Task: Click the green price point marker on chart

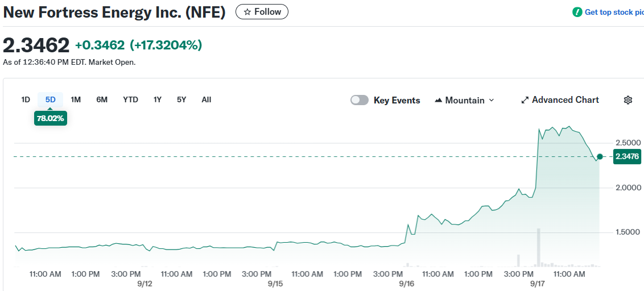Action: [600, 156]
